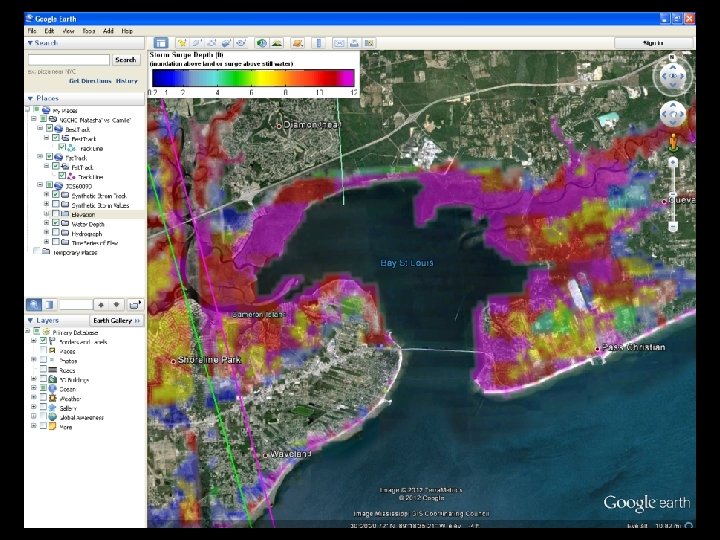The height and width of the screenshot is (540, 720).
Task: Toggle the sidebar visibility toolbar button
Action: [x=161, y=43]
